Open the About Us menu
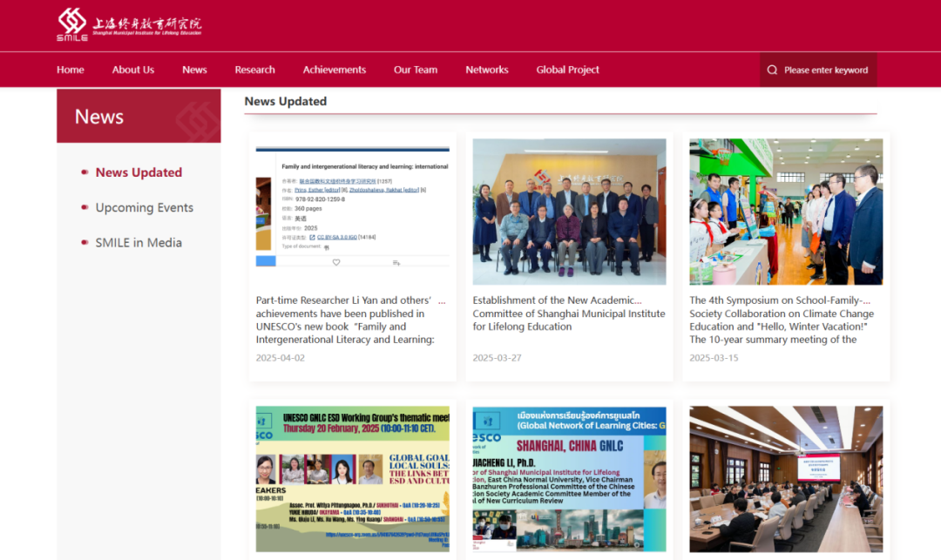Screen dimensions: 941x560 click(x=133, y=70)
